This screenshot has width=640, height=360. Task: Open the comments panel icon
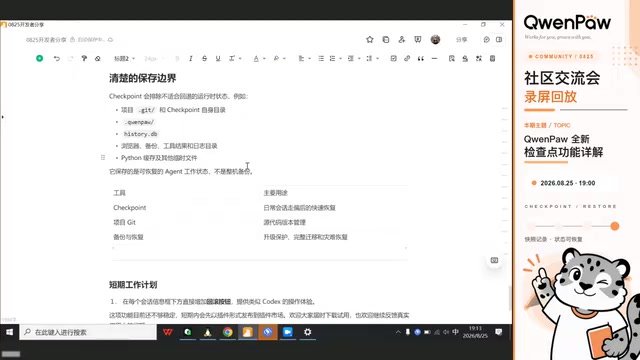487,40
